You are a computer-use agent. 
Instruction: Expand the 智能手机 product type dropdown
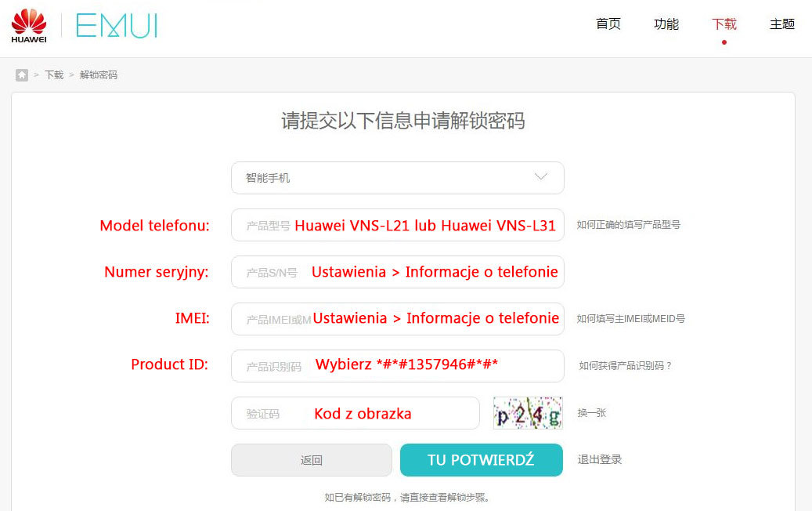pyautogui.click(x=397, y=178)
